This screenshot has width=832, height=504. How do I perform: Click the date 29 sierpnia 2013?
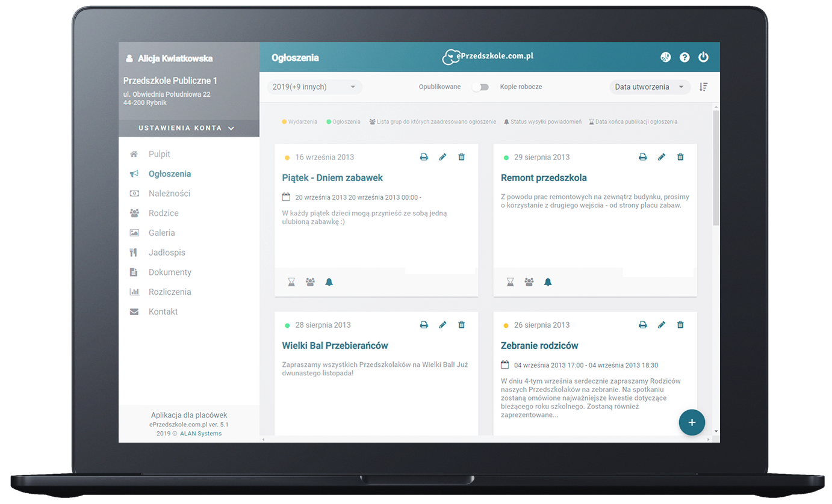(x=542, y=157)
